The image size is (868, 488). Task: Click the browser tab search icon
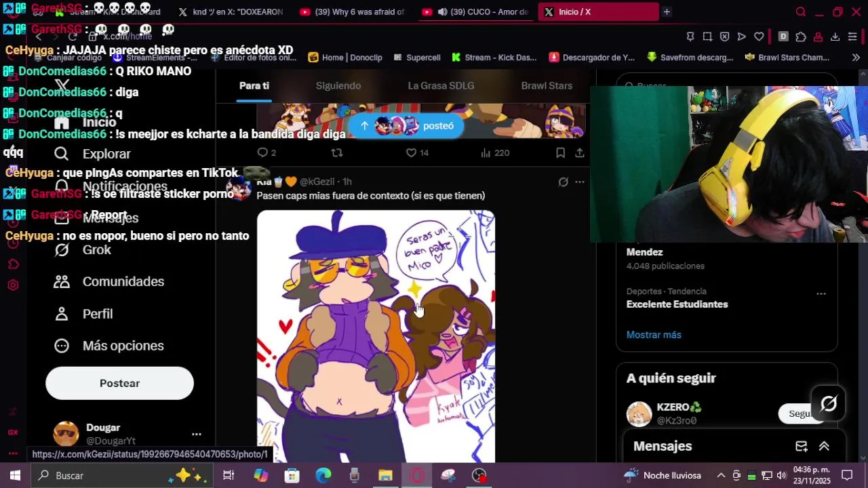(801, 12)
